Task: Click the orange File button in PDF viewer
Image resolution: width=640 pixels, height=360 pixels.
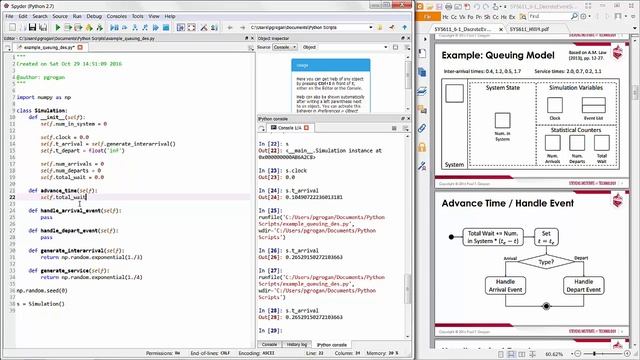Action: point(428,16)
